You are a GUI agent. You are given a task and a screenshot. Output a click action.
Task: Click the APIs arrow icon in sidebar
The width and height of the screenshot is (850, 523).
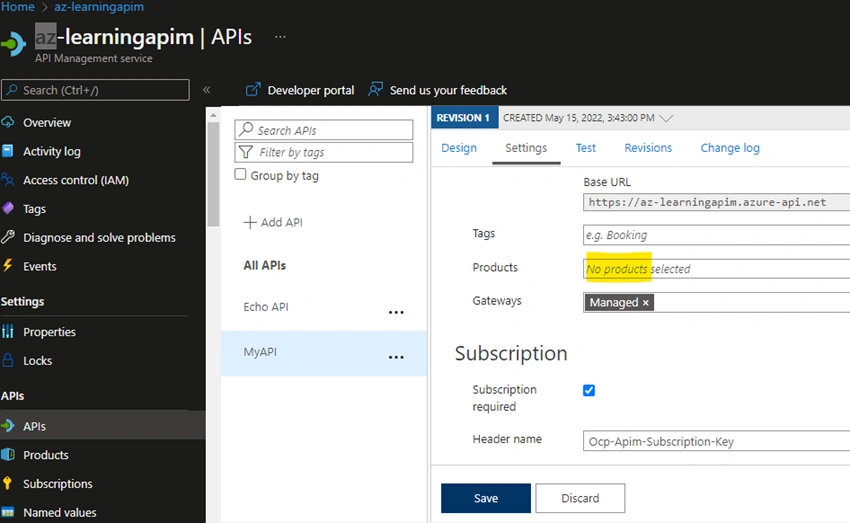(8, 425)
